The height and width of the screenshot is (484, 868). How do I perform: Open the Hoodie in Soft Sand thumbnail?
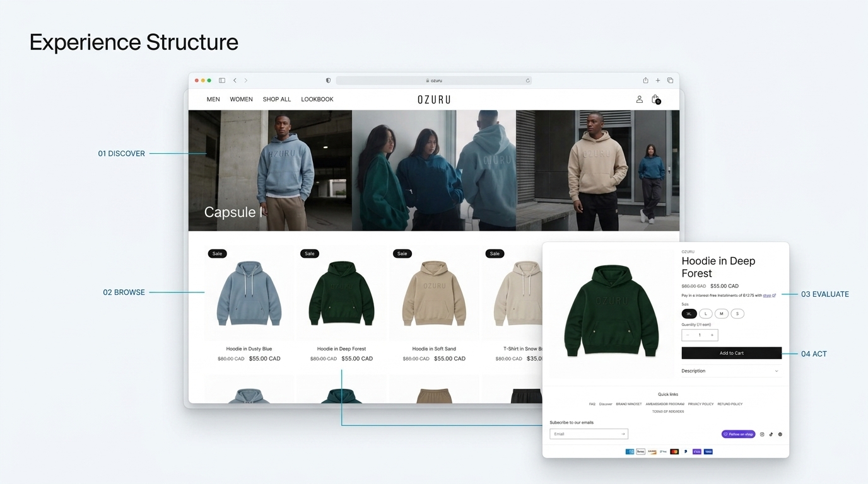tap(434, 292)
